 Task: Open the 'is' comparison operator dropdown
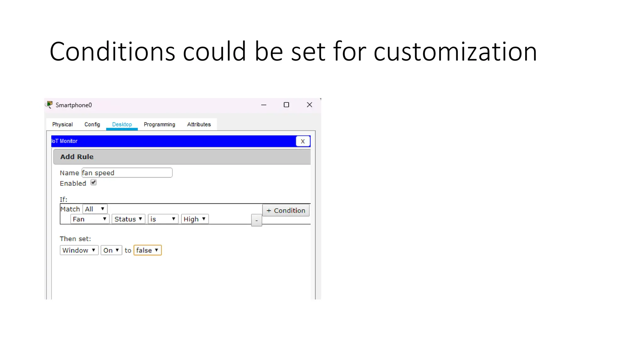(163, 219)
